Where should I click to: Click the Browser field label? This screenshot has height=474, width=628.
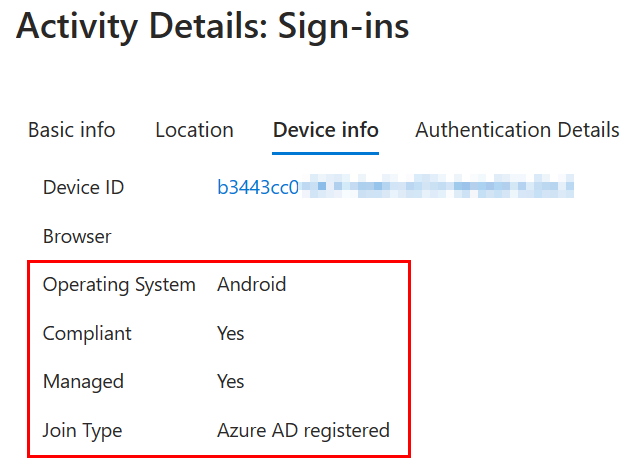click(77, 237)
